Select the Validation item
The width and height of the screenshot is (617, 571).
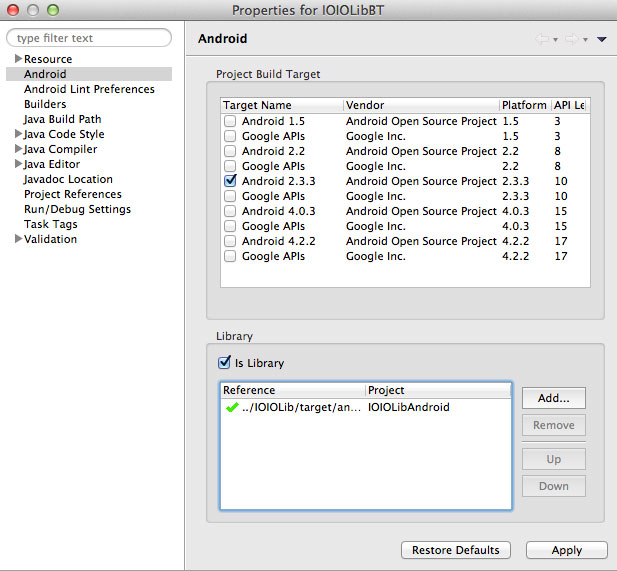pos(50,239)
